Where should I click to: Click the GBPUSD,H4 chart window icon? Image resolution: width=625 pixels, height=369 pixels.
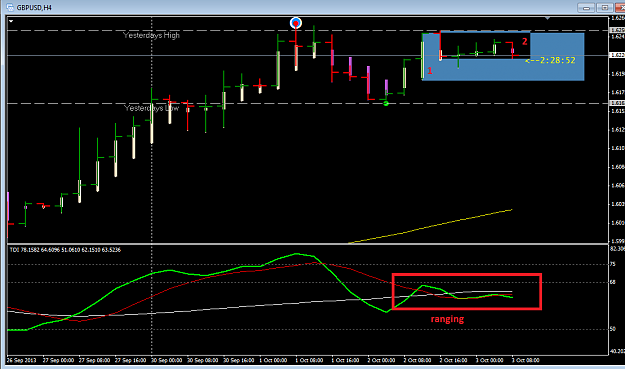point(10,7)
